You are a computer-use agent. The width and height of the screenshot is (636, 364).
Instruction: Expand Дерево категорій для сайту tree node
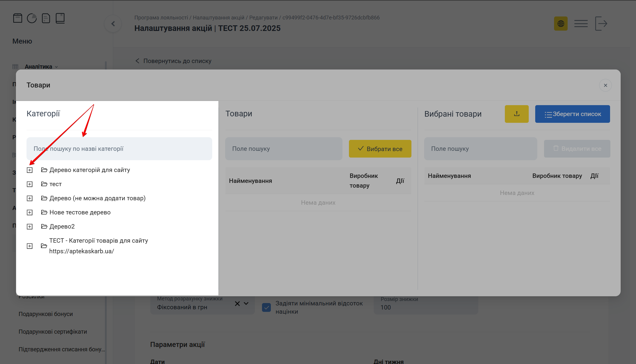click(29, 170)
